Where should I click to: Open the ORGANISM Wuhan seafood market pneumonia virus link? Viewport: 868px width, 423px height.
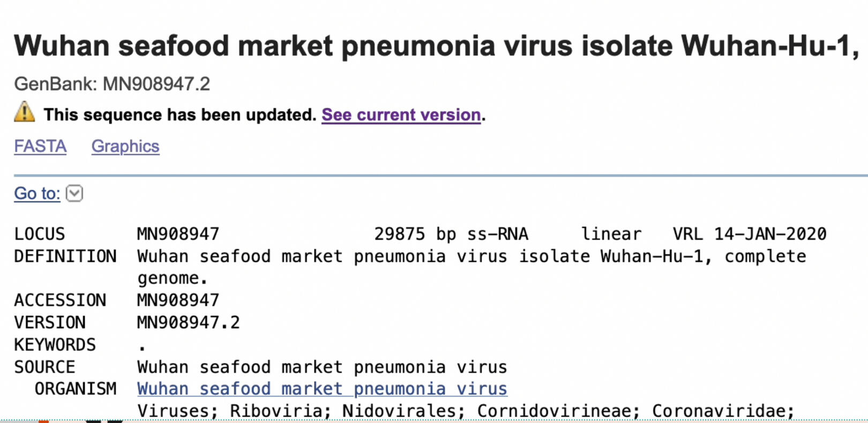pos(322,389)
